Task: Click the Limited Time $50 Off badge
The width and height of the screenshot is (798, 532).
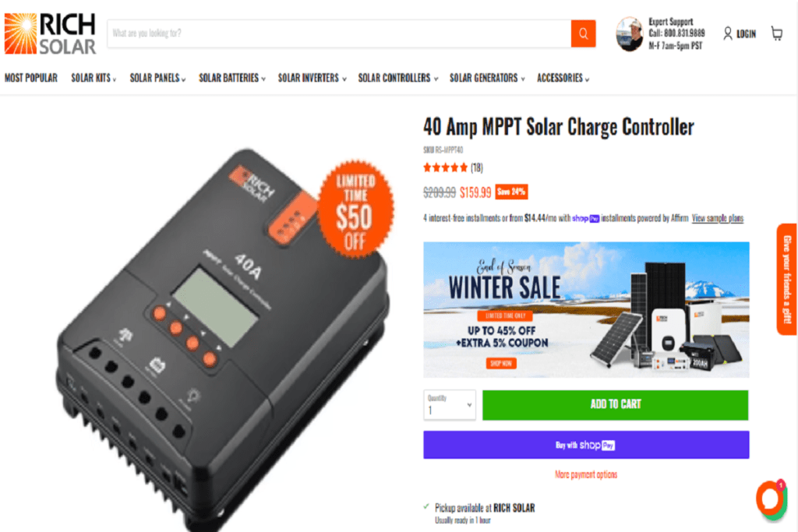Action: coord(355,210)
